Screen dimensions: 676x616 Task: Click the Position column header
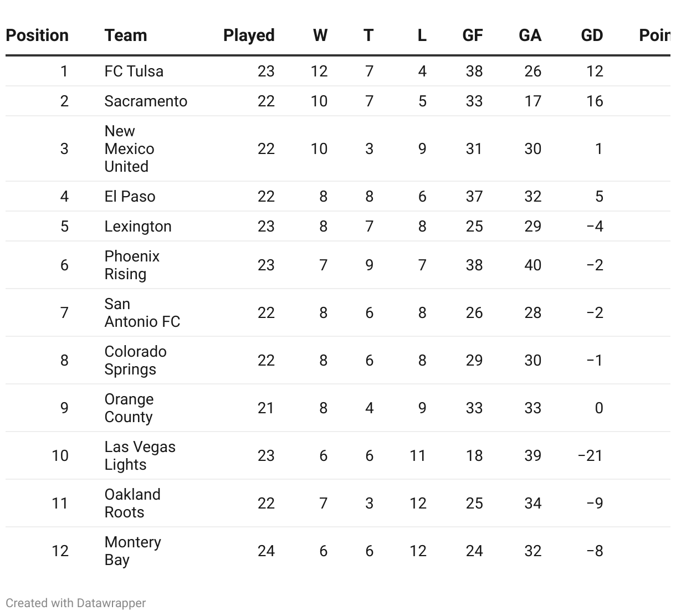click(37, 35)
